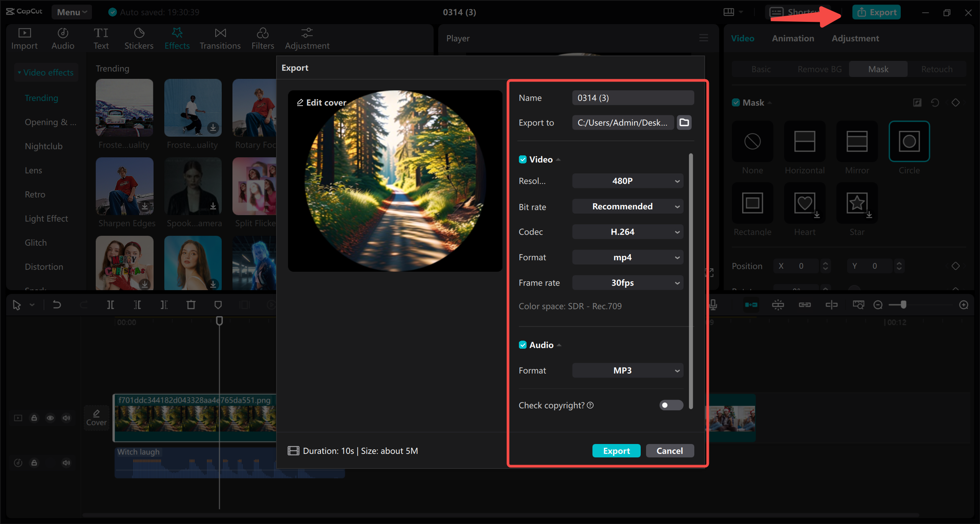Image resolution: width=980 pixels, height=524 pixels.
Task: Click the Cancel button
Action: [x=669, y=451]
